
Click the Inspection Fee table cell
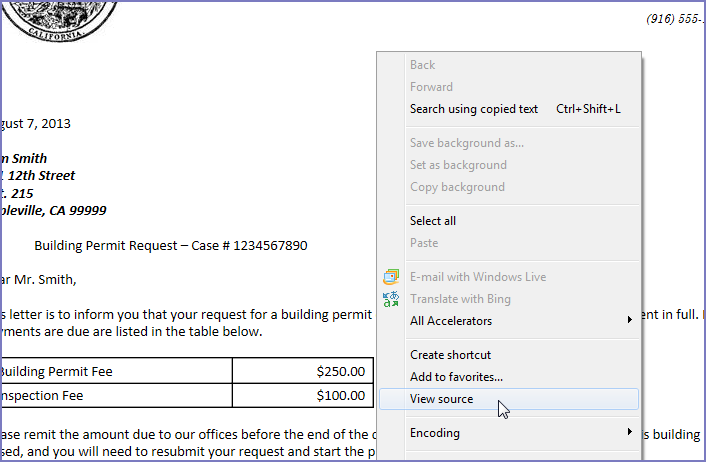click(115, 396)
